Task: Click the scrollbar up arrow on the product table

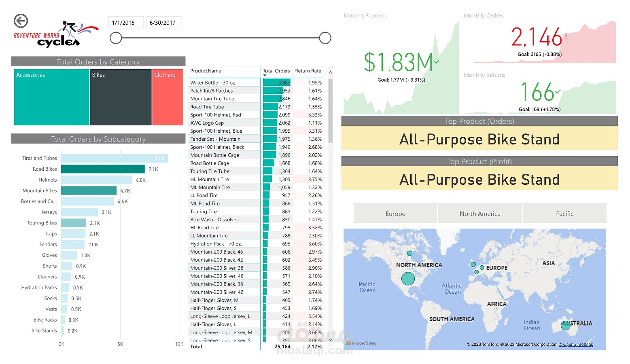Action: tap(330, 72)
